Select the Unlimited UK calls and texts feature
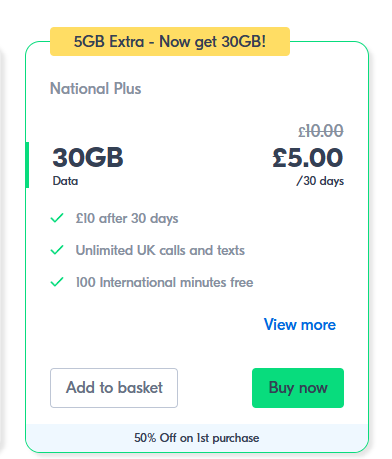392x459 pixels. click(160, 250)
